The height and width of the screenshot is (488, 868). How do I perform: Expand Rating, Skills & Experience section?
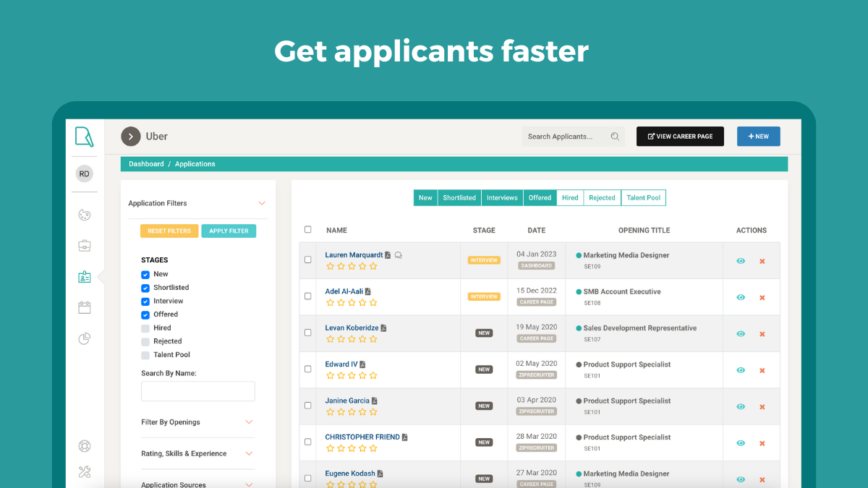[249, 454]
